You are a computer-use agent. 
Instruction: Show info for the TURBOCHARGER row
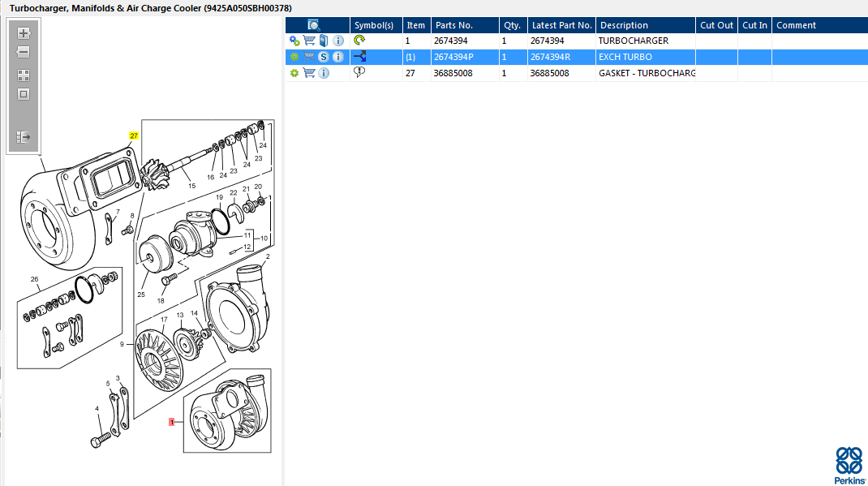pyautogui.click(x=338, y=41)
